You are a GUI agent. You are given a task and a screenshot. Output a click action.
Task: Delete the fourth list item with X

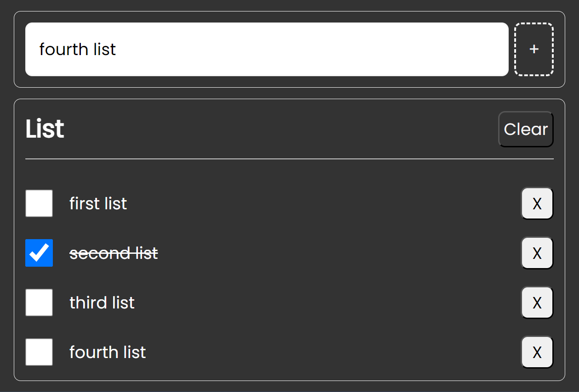[x=537, y=352]
